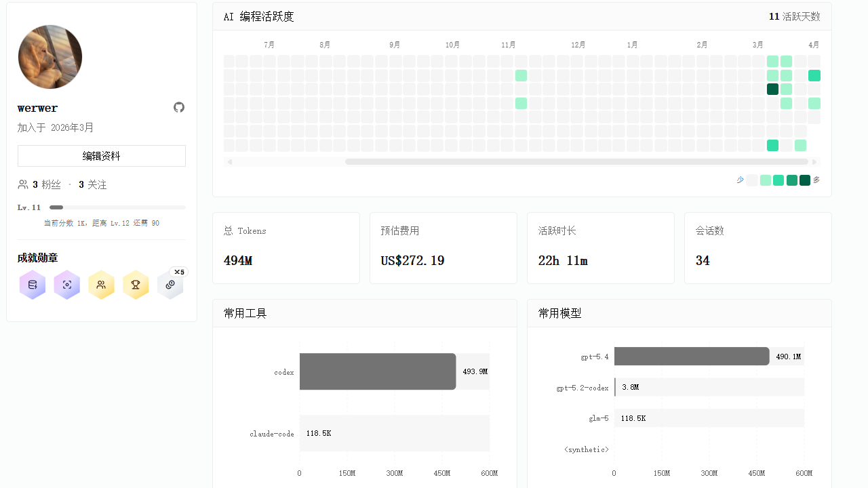Image resolution: width=868 pixels, height=488 pixels.
Task: Click the 编辑资料 button
Action: 102,156
